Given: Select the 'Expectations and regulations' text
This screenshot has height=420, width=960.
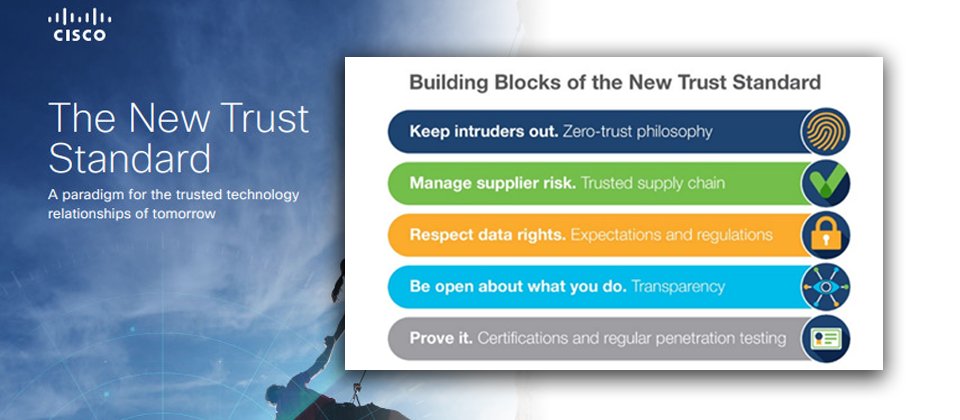Looking at the screenshot, I should click(672, 235).
